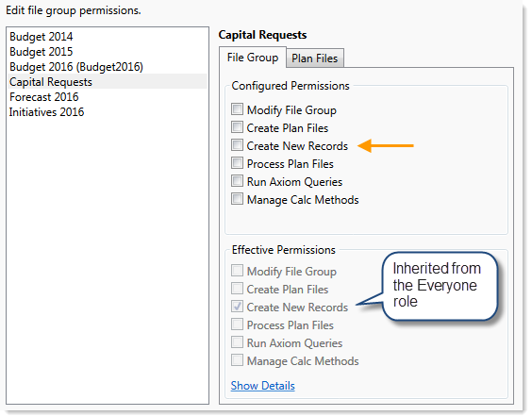The height and width of the screenshot is (416, 532).
Task: Enable configured Modify File Group checkbox
Action: (x=237, y=109)
